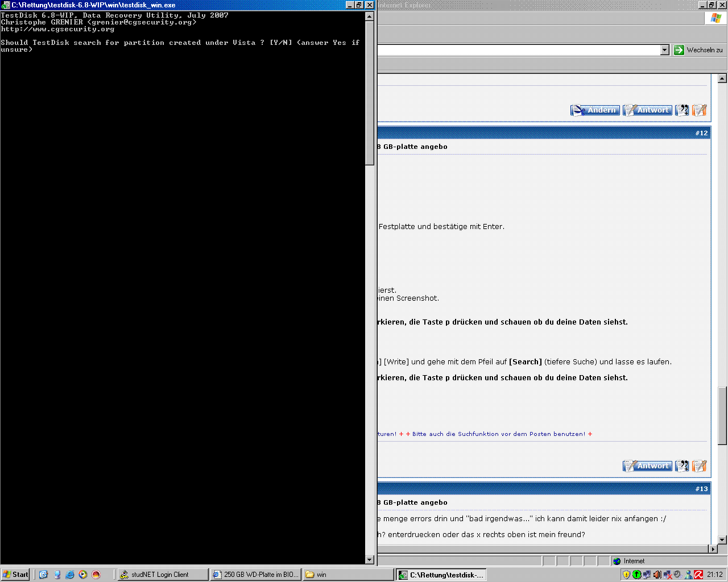Switch to studNET Login Client taskbar button
This screenshot has width=728, height=582.
[x=163, y=575]
